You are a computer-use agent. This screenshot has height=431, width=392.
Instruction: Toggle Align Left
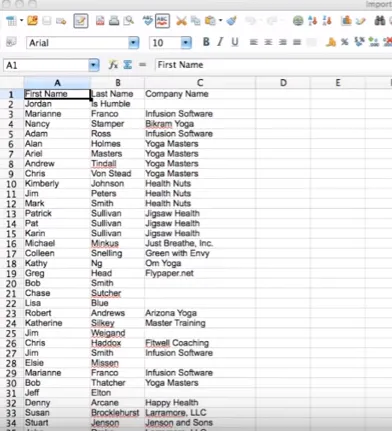click(254, 42)
